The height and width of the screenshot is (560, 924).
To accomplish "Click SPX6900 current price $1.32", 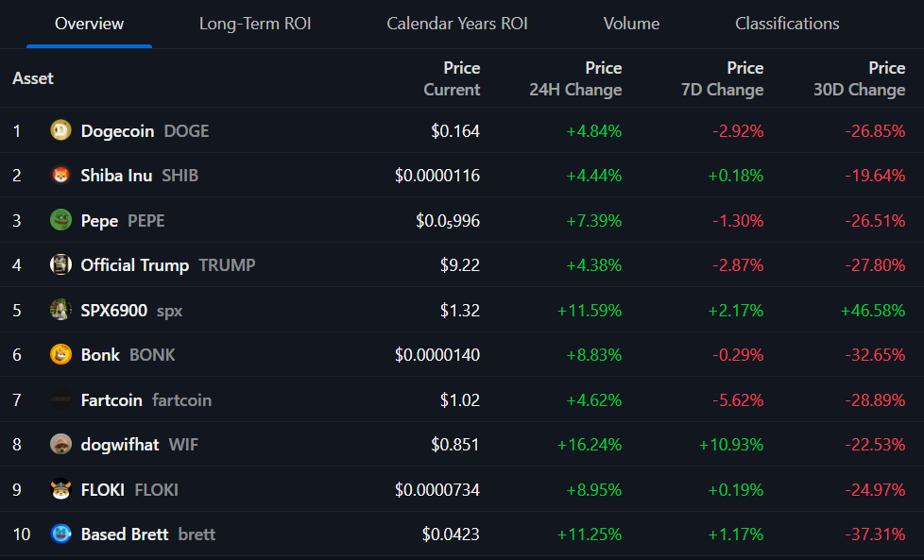I will click(x=460, y=311).
